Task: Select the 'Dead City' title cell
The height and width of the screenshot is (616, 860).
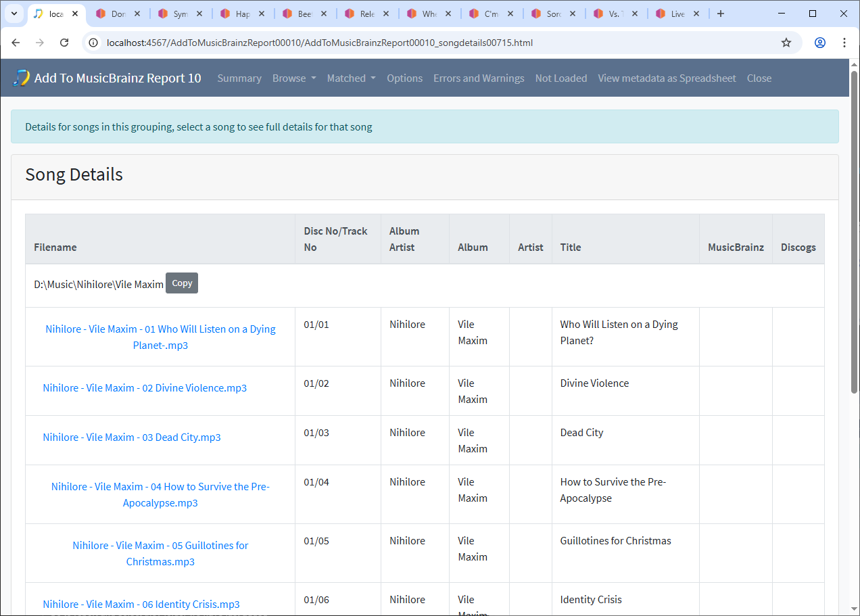Action: tap(625, 440)
